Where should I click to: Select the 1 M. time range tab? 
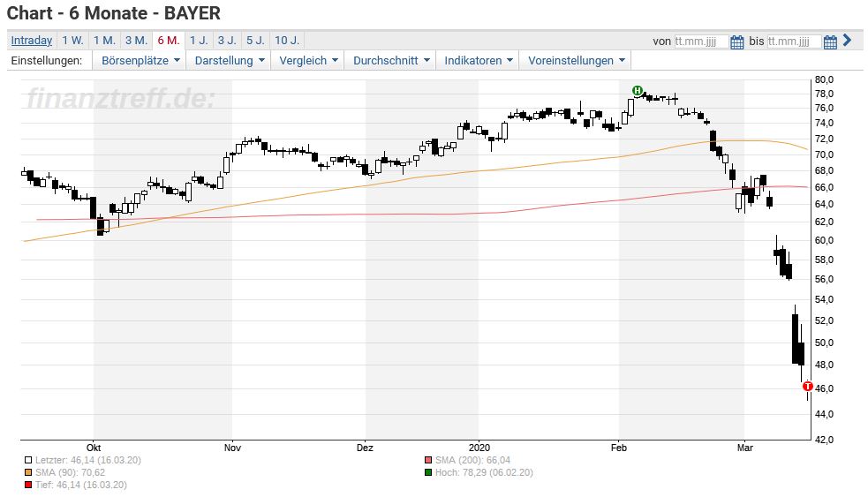(x=104, y=41)
